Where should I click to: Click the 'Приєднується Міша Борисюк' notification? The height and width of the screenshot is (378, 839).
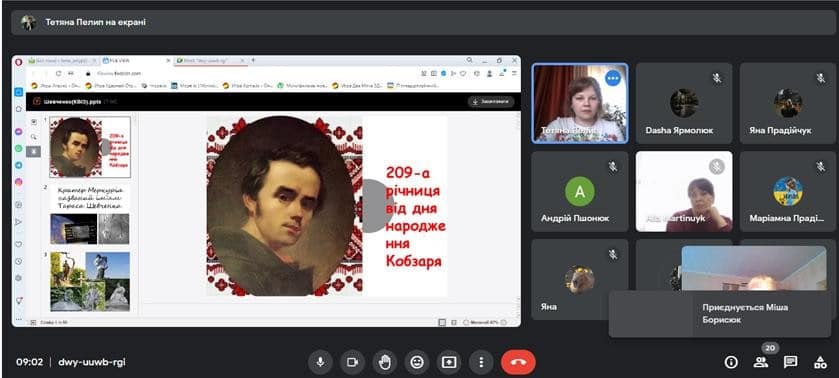tap(720, 314)
